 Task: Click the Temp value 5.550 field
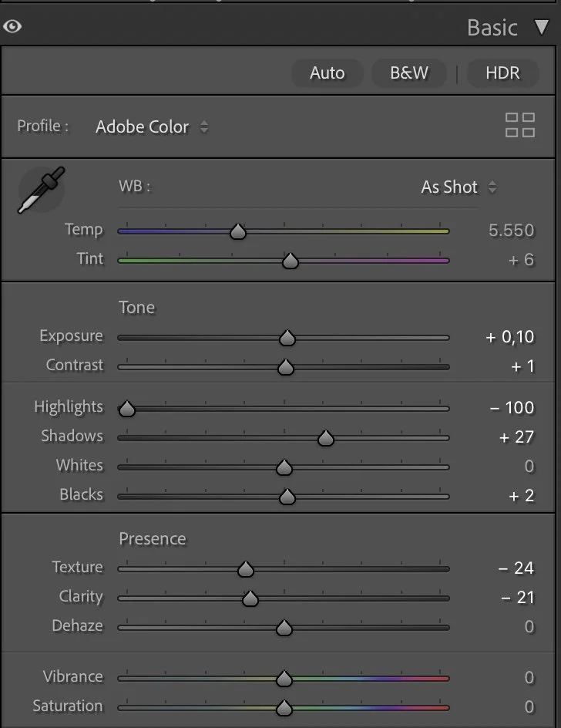pos(511,231)
